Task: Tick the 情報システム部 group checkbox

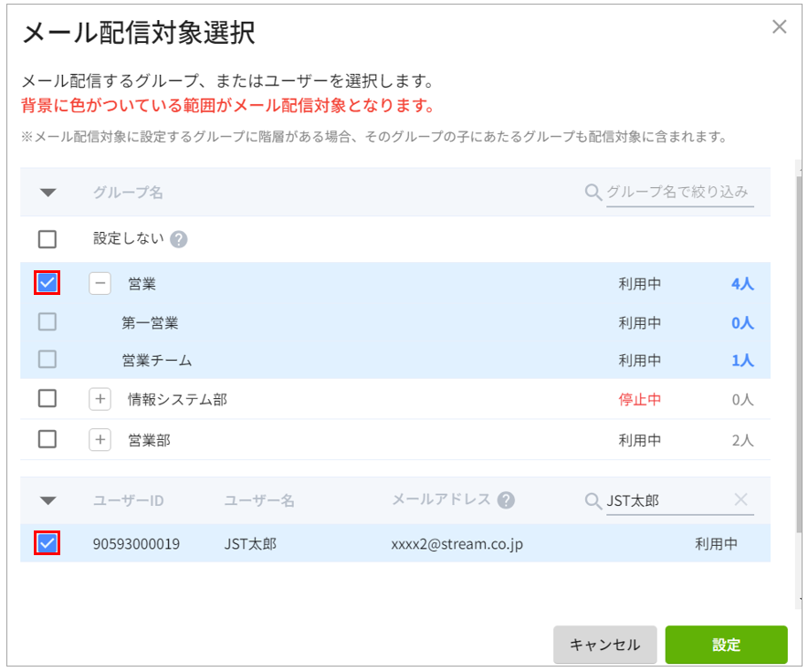Action: (x=47, y=399)
